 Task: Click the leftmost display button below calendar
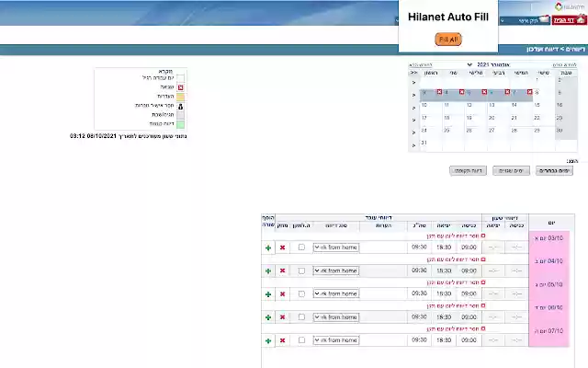(468, 171)
